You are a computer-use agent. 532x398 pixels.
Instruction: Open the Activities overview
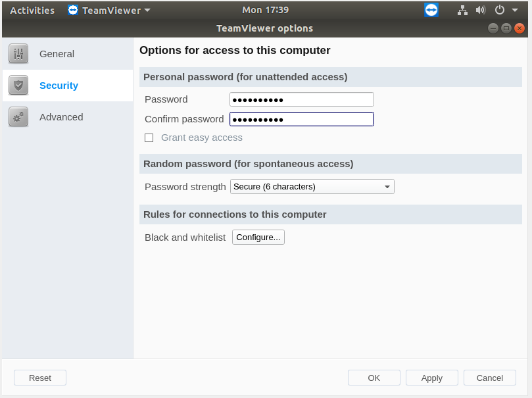[32, 10]
